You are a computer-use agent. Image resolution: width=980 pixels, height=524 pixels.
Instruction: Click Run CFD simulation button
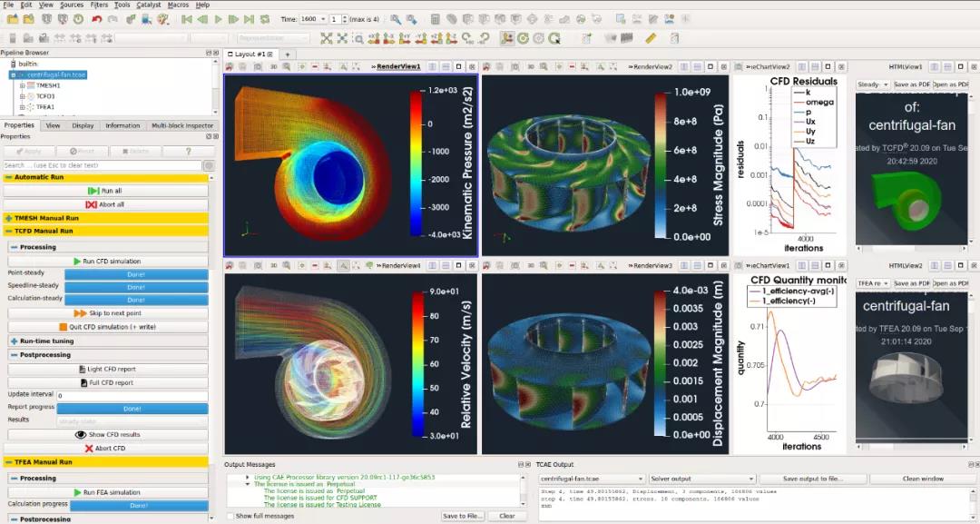tap(107, 262)
